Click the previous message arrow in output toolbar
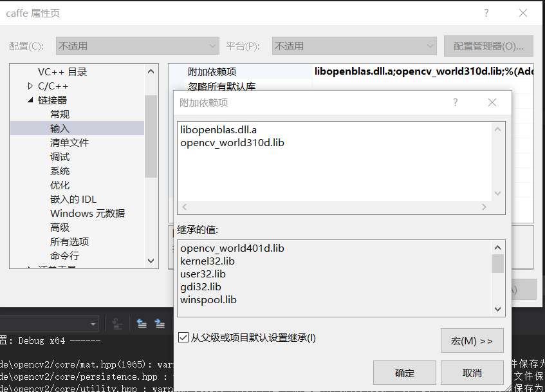The height and width of the screenshot is (392, 545). 142,324
